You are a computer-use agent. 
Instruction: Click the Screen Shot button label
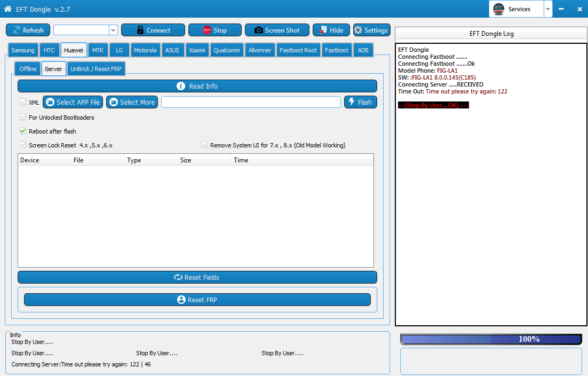point(282,30)
